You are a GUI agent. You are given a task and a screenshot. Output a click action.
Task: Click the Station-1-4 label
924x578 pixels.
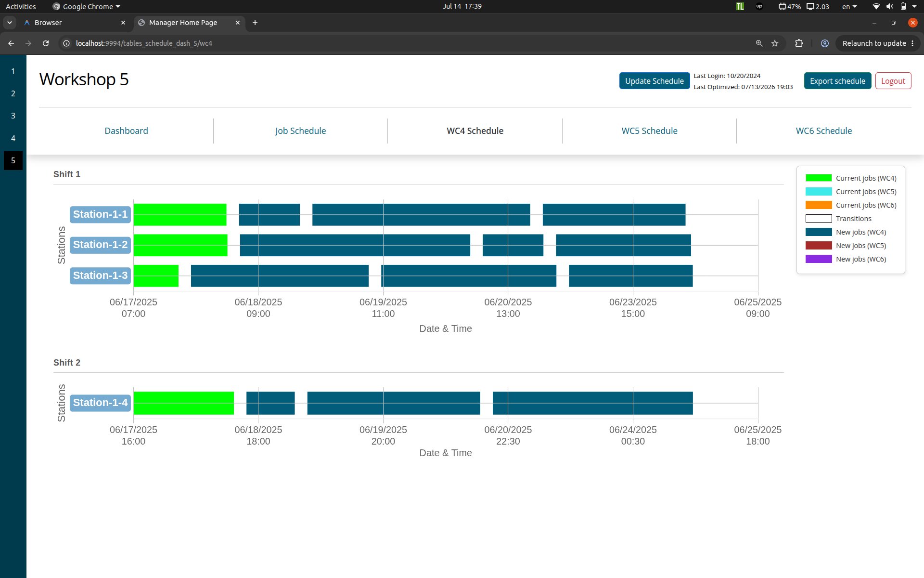pos(100,403)
